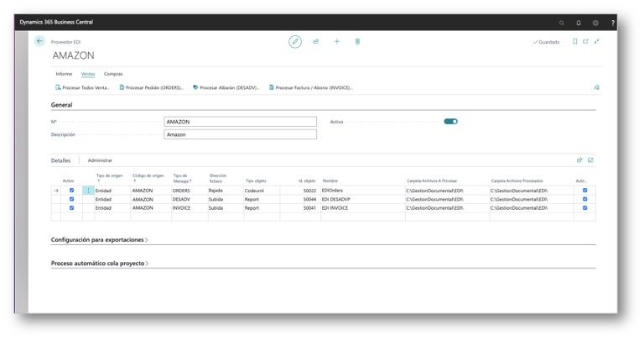The width and height of the screenshot is (644, 340).
Task: Sort by Código de origen column header
Action: point(148,178)
